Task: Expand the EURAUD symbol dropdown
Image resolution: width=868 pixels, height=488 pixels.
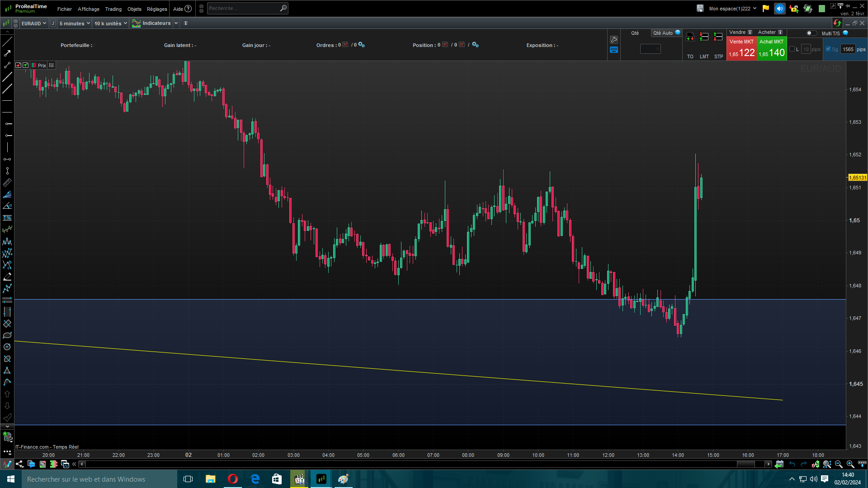Action: point(34,23)
